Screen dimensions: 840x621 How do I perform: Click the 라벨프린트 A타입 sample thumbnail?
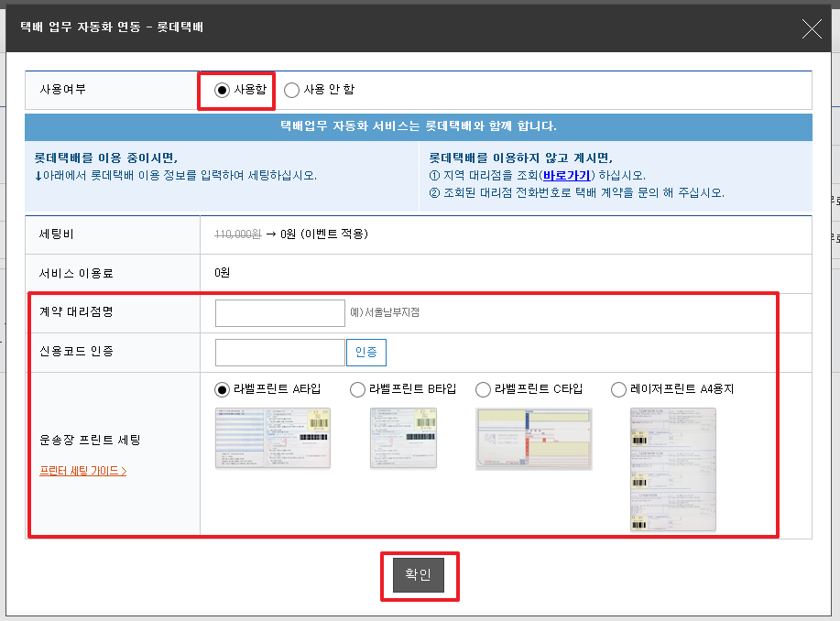tap(273, 438)
